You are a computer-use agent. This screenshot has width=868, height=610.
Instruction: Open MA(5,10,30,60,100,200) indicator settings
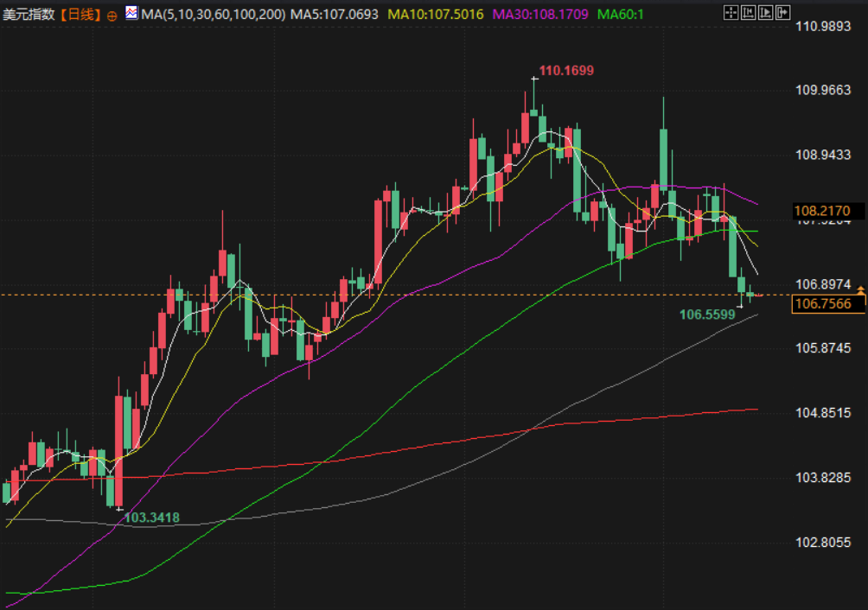pyautogui.click(x=214, y=15)
